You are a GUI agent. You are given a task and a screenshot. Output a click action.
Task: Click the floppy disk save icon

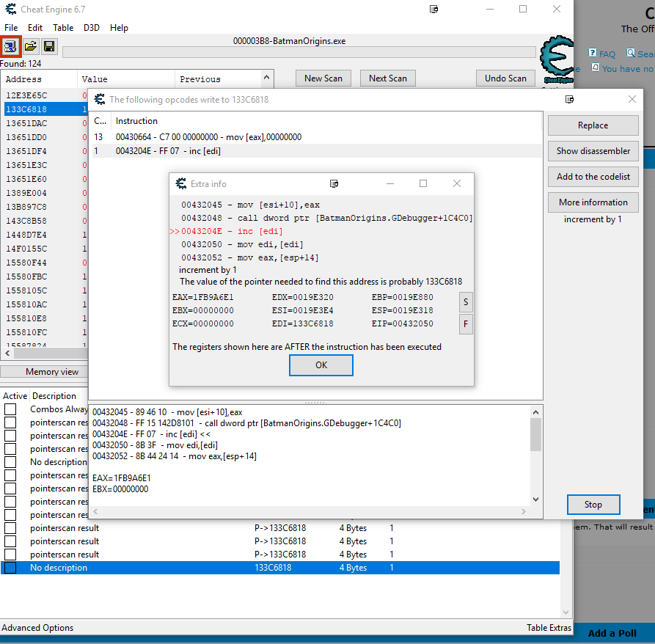click(x=49, y=46)
